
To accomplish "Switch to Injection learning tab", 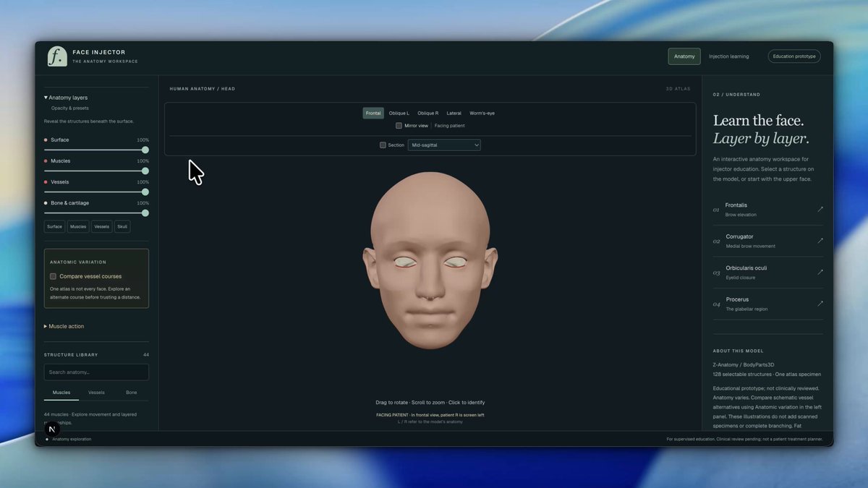I will pyautogui.click(x=728, y=56).
